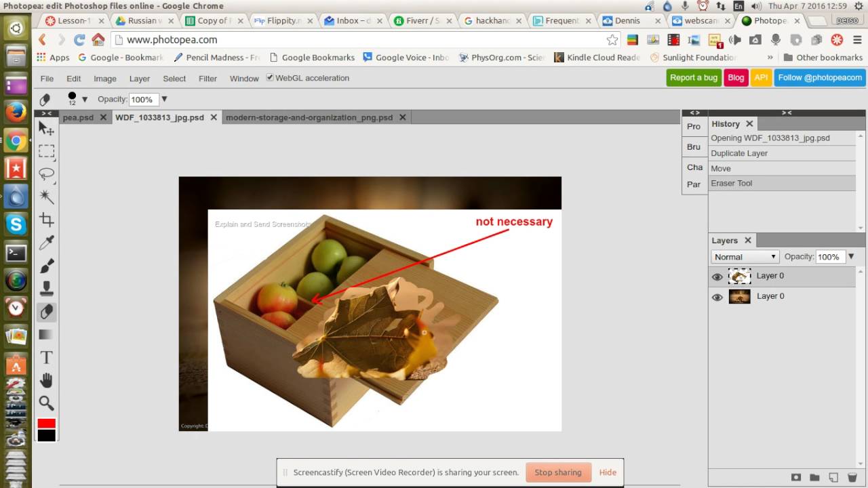This screenshot has height=488, width=868.
Task: Expand the narrow side panel column arrows
Action: (x=694, y=113)
